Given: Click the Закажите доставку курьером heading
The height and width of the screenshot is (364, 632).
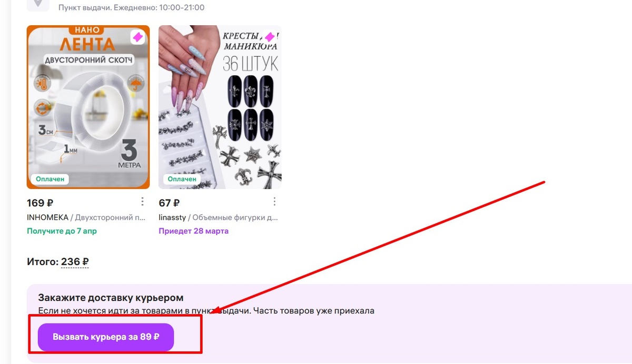Looking at the screenshot, I should click(x=111, y=298).
